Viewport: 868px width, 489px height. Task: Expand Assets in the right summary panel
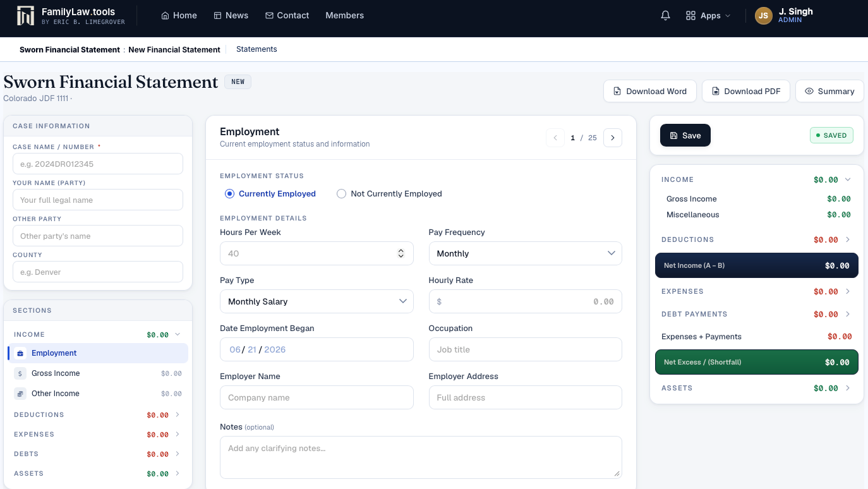tap(756, 389)
